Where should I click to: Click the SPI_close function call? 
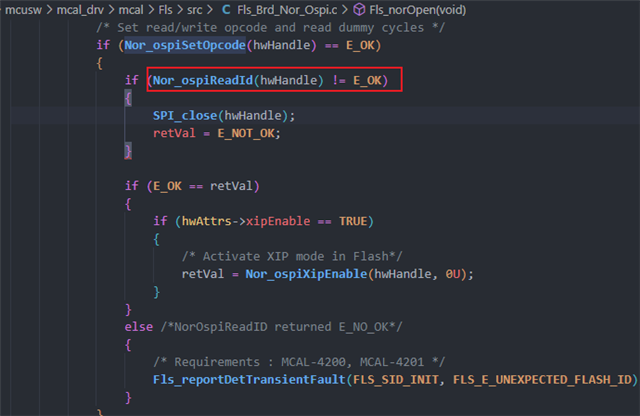(x=185, y=116)
